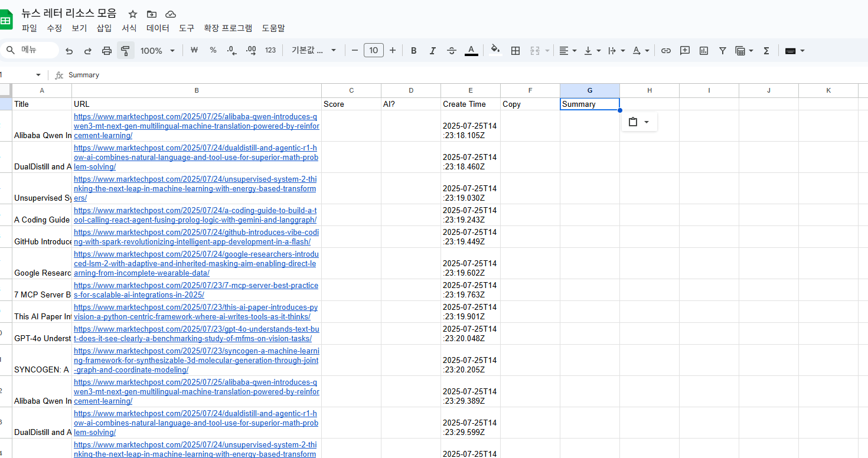Viewport: 868px width, 458px height.
Task: Open the 데이터 menu
Action: point(158,28)
